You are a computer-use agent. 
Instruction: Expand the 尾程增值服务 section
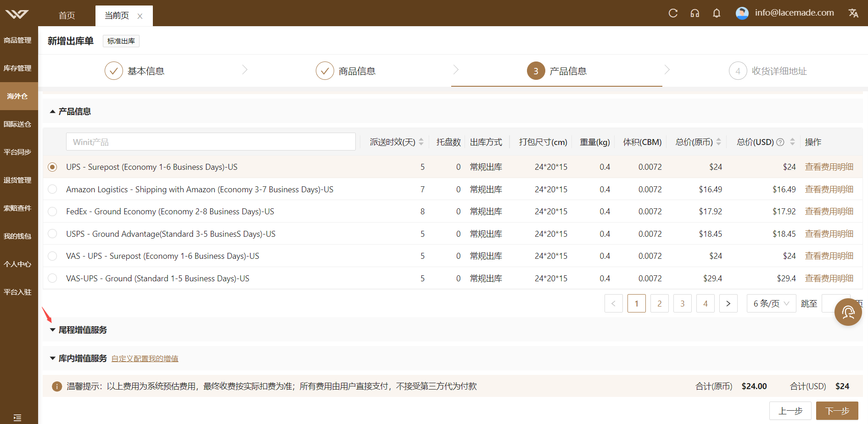pos(52,330)
